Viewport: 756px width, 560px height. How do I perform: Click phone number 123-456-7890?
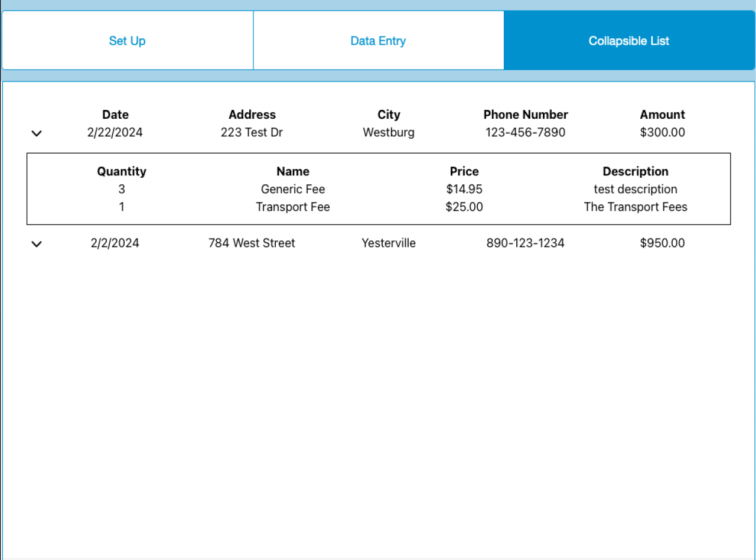click(526, 132)
